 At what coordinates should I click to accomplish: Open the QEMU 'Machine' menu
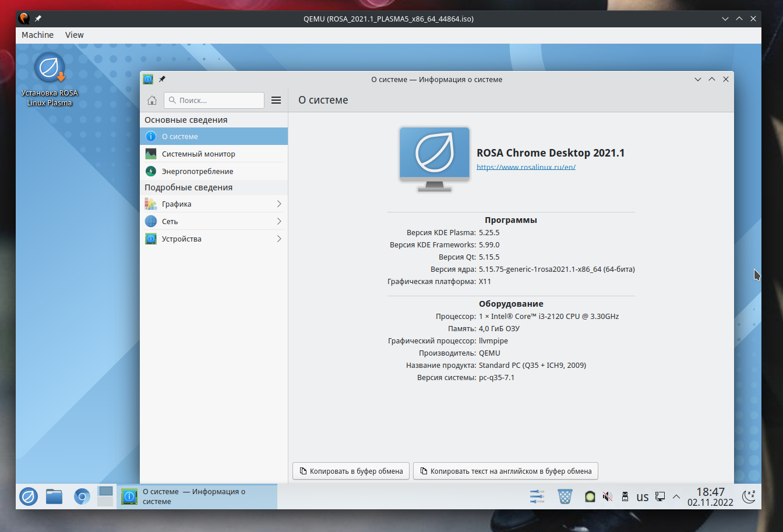coord(37,35)
